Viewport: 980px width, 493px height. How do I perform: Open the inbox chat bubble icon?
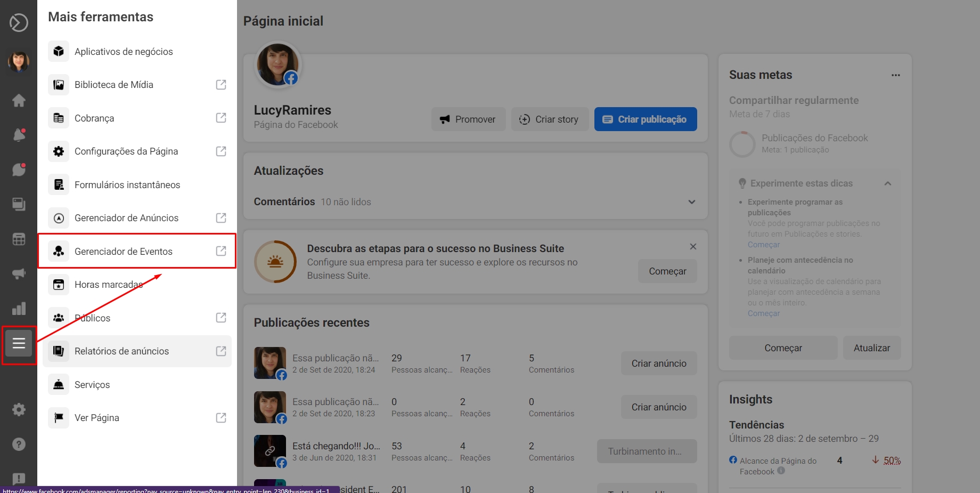click(19, 169)
